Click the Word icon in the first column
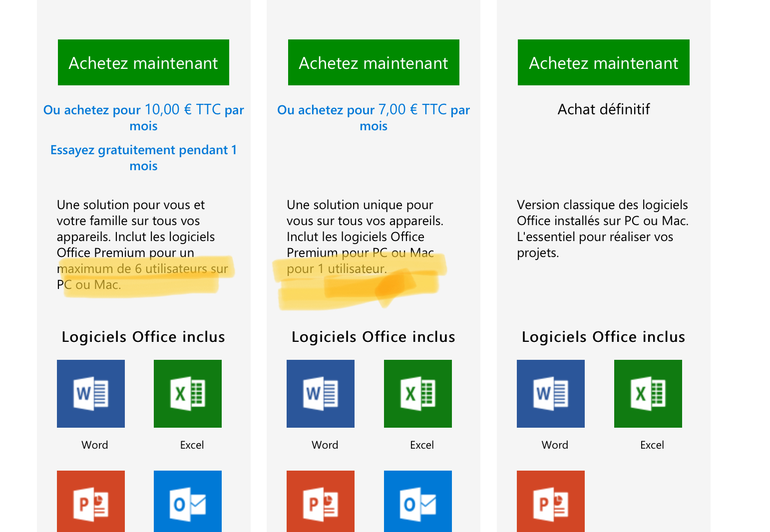The width and height of the screenshot is (770, 532). coord(91,394)
